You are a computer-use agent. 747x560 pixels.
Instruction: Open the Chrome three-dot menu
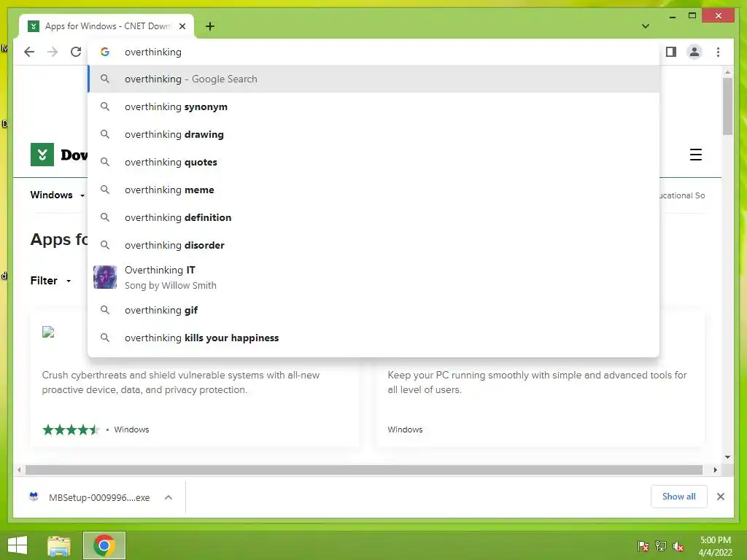click(718, 52)
